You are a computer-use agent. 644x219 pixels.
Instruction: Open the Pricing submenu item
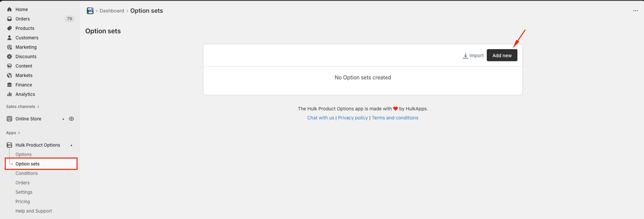(23, 202)
